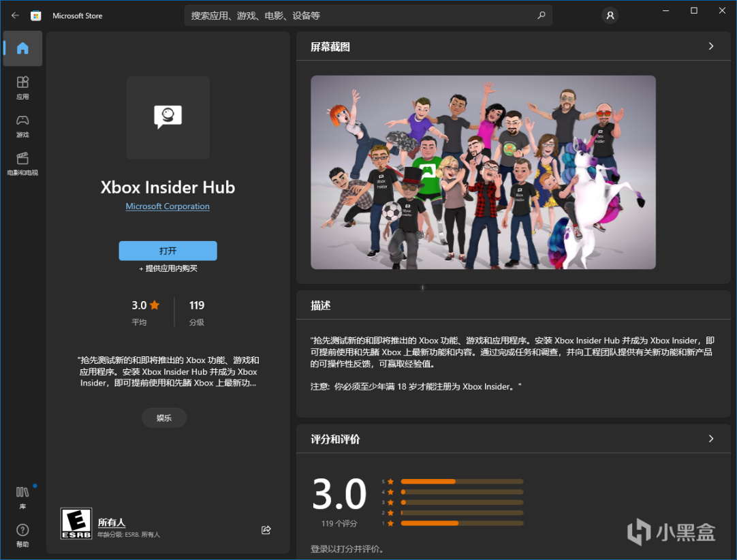Image resolution: width=737 pixels, height=560 pixels.
Task: Open the 帮助 (Help) icon
Action: pos(22,535)
